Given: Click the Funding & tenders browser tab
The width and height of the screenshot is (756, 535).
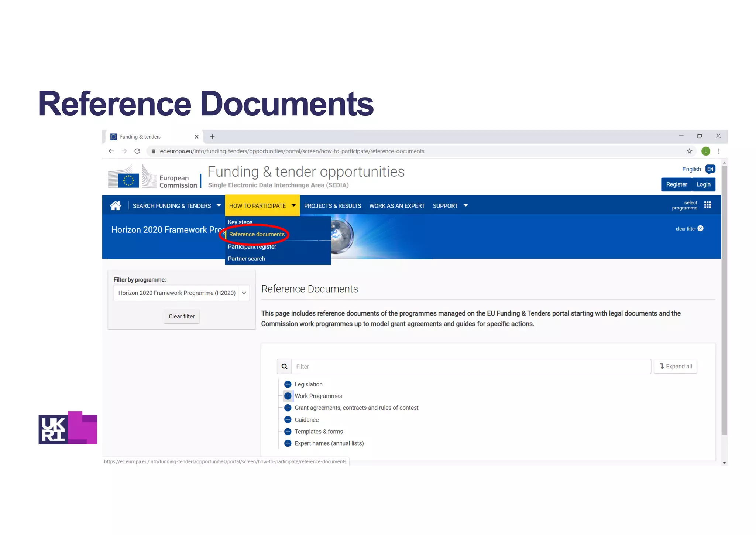Looking at the screenshot, I should [154, 137].
